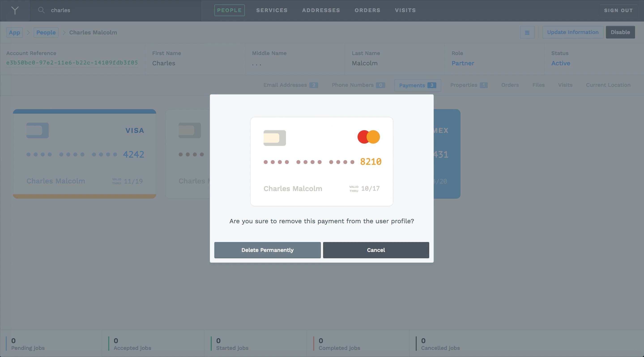
Task: Click the Cancel button in modal
Action: [x=376, y=250]
